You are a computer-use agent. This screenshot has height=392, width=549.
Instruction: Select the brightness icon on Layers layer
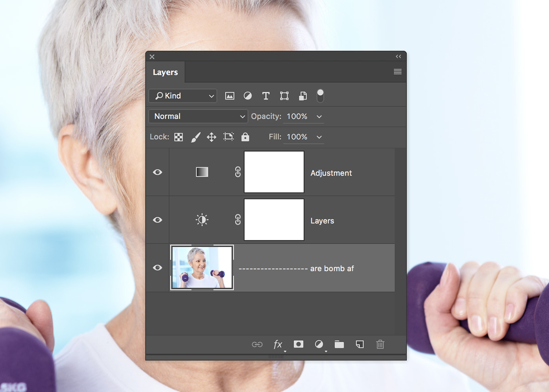pyautogui.click(x=202, y=220)
